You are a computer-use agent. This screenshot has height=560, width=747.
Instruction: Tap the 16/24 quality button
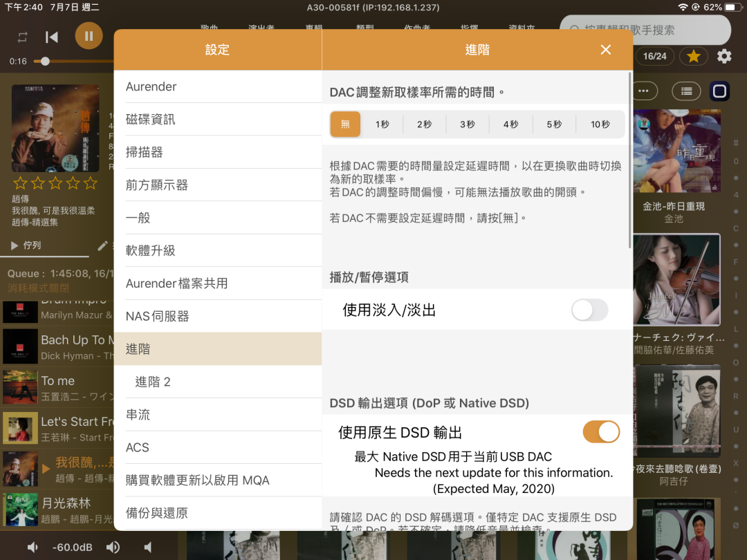654,56
